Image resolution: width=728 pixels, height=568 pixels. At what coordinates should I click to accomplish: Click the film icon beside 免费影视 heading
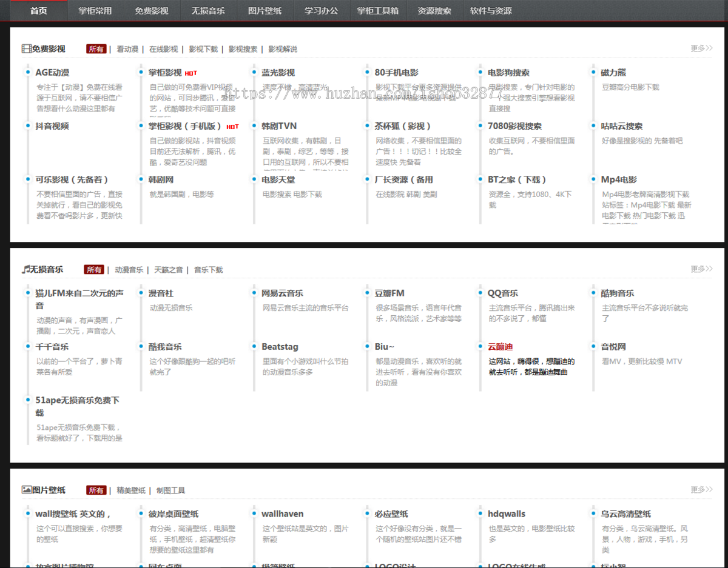pyautogui.click(x=26, y=48)
